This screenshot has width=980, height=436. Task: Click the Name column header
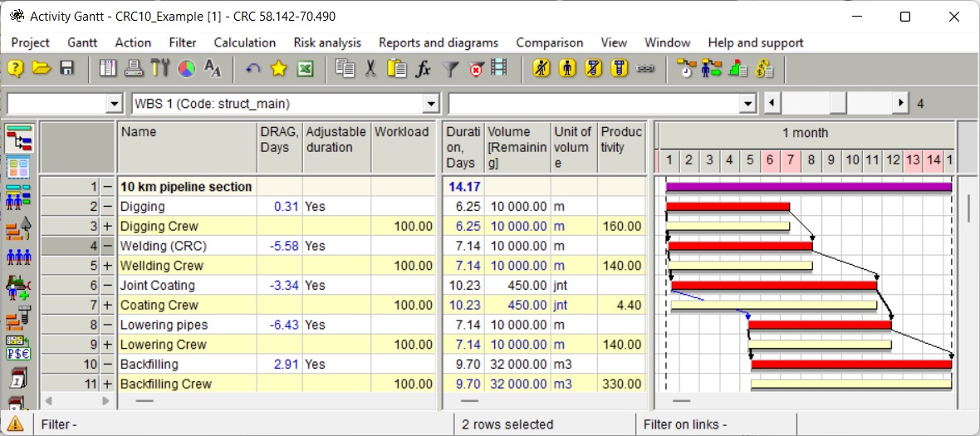(187, 148)
